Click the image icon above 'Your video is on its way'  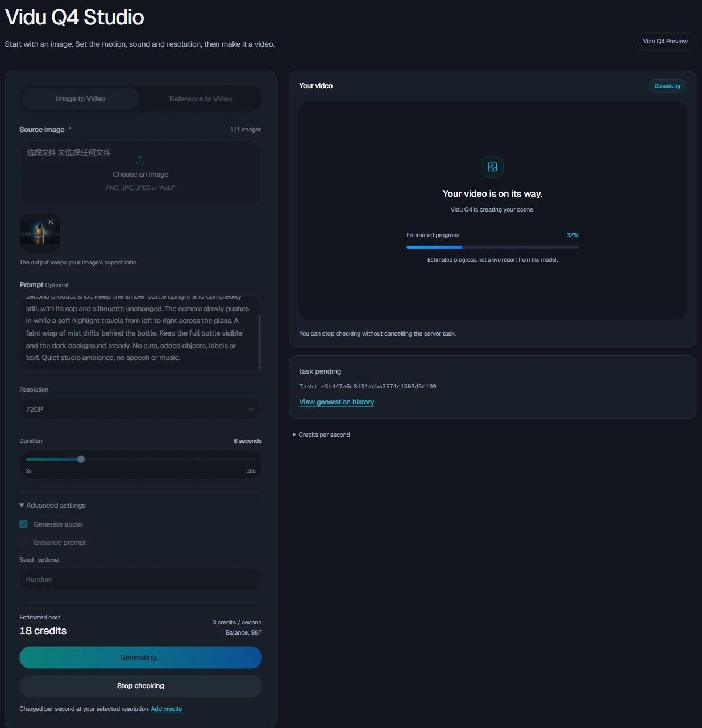coord(492,167)
